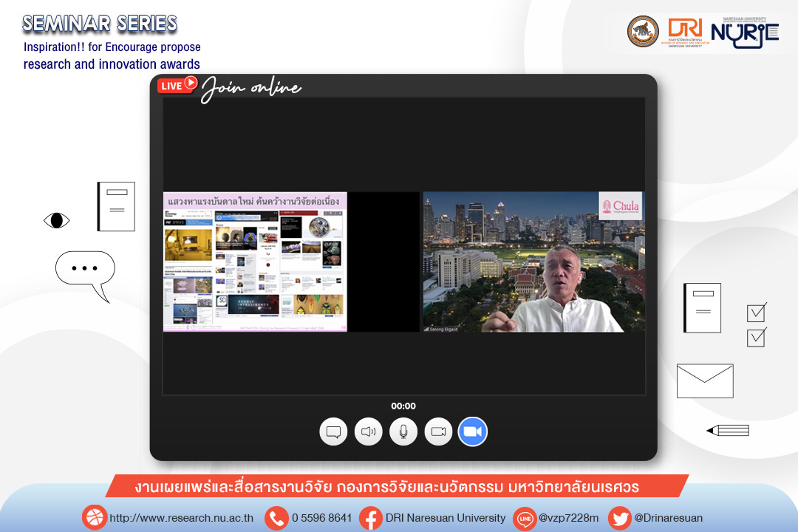Click the SEMINAR SERIES heading

coord(100,24)
